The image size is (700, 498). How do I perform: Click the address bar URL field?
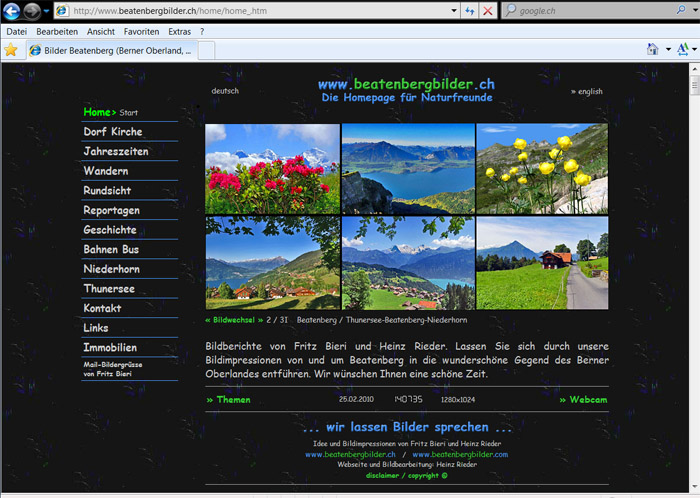coord(257,11)
